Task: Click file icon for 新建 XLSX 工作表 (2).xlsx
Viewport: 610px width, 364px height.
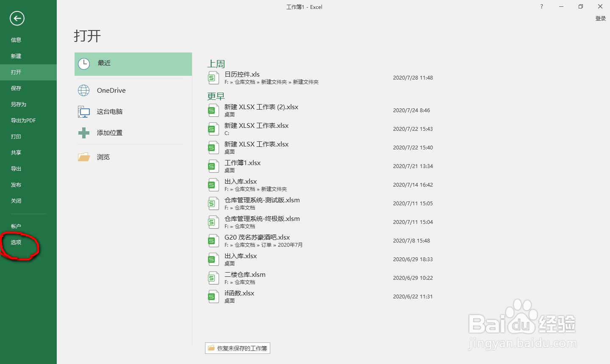Action: click(x=213, y=110)
